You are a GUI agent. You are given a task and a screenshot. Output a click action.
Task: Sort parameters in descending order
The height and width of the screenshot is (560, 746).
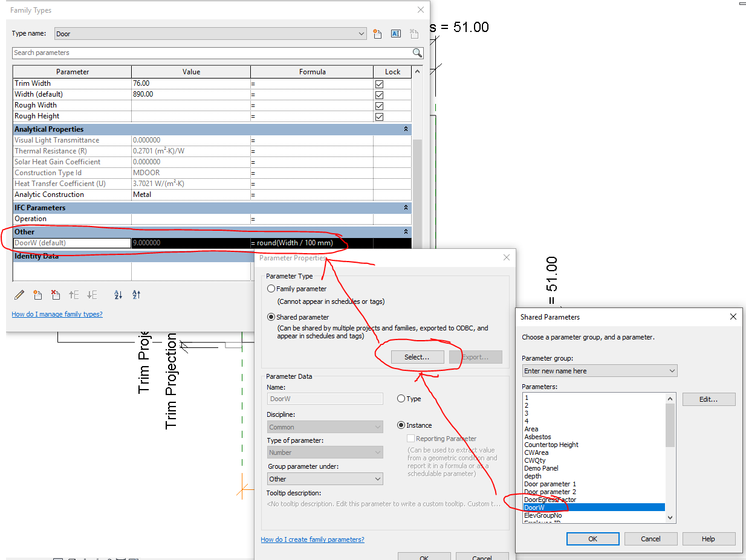point(137,295)
